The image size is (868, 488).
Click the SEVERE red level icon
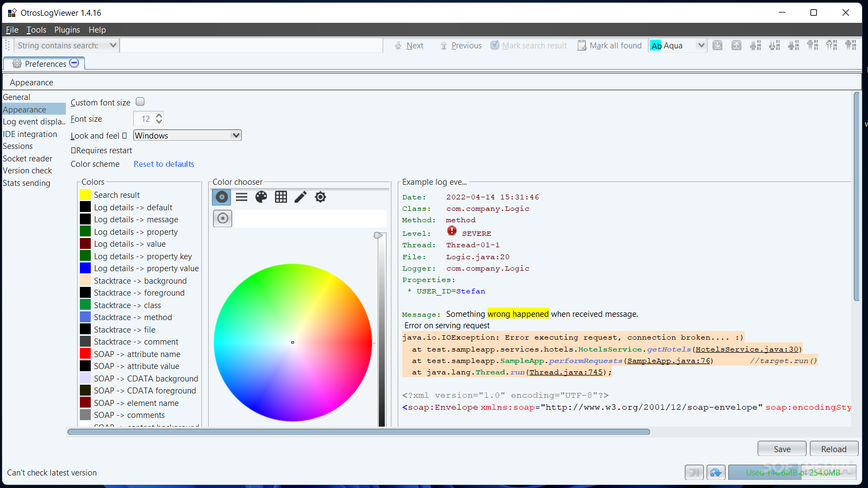[x=452, y=231]
